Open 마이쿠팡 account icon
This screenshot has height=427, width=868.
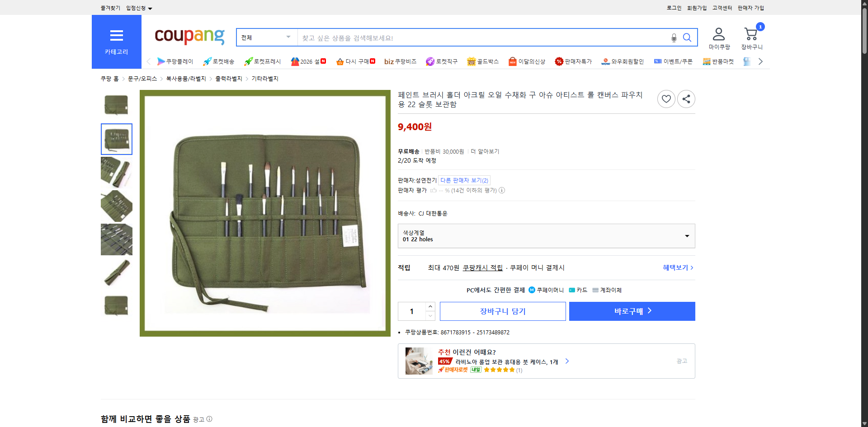pyautogui.click(x=718, y=33)
